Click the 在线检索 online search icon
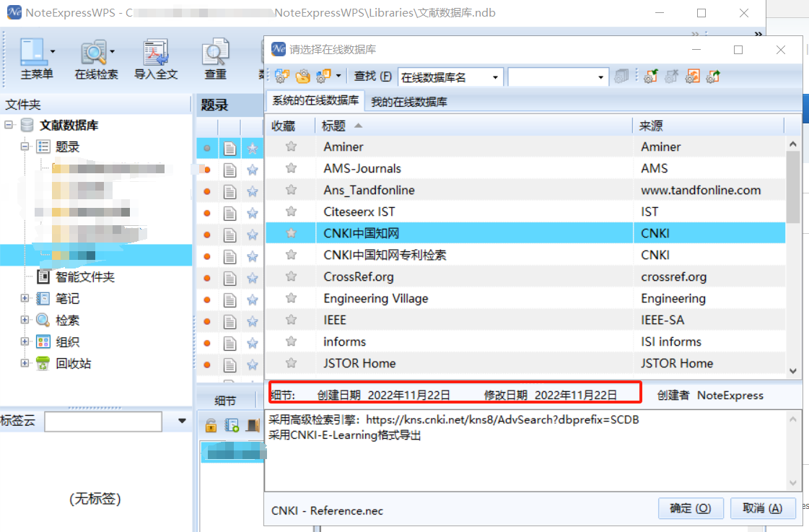The image size is (809, 532). [x=93, y=52]
